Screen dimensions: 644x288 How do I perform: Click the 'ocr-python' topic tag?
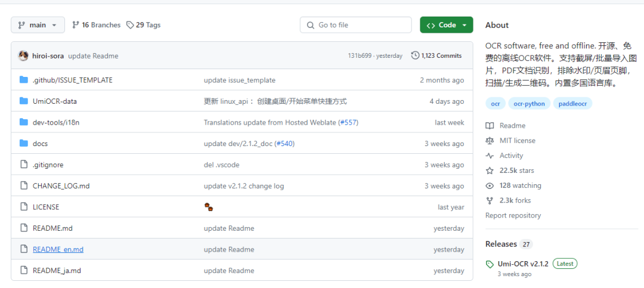point(529,104)
